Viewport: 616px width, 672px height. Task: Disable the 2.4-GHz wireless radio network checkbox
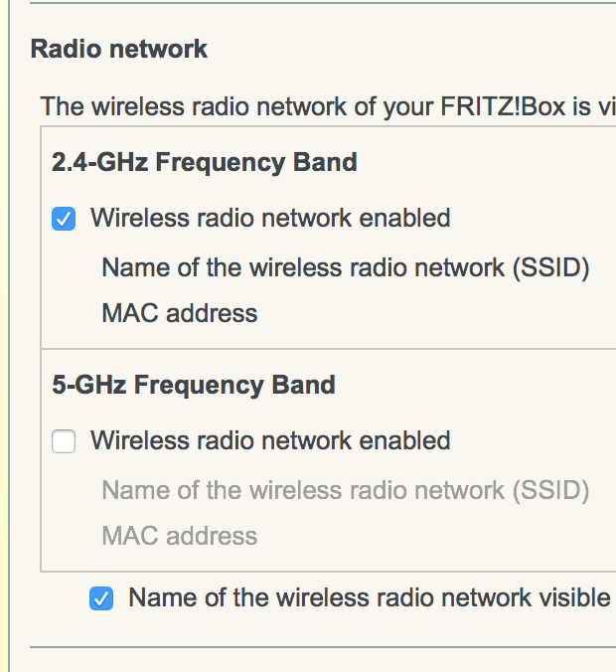[64, 219]
